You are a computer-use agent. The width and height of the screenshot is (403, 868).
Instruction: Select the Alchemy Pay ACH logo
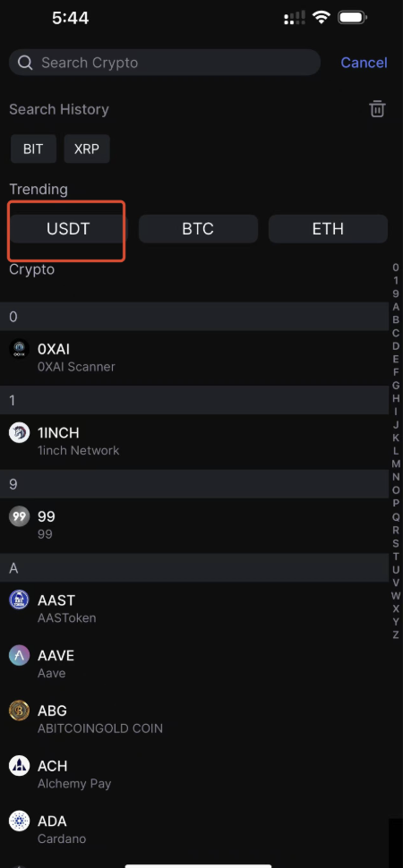20,766
